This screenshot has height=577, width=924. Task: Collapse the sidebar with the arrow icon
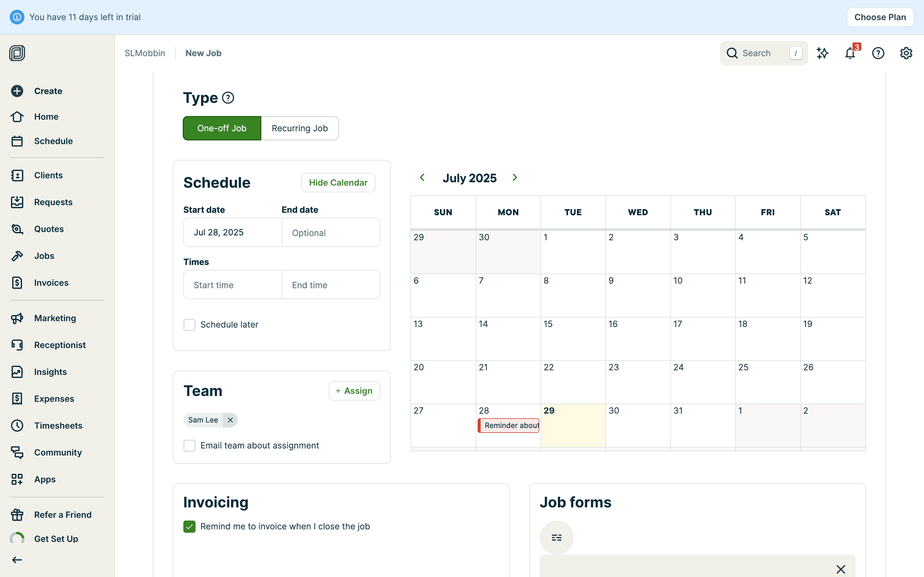(17, 559)
